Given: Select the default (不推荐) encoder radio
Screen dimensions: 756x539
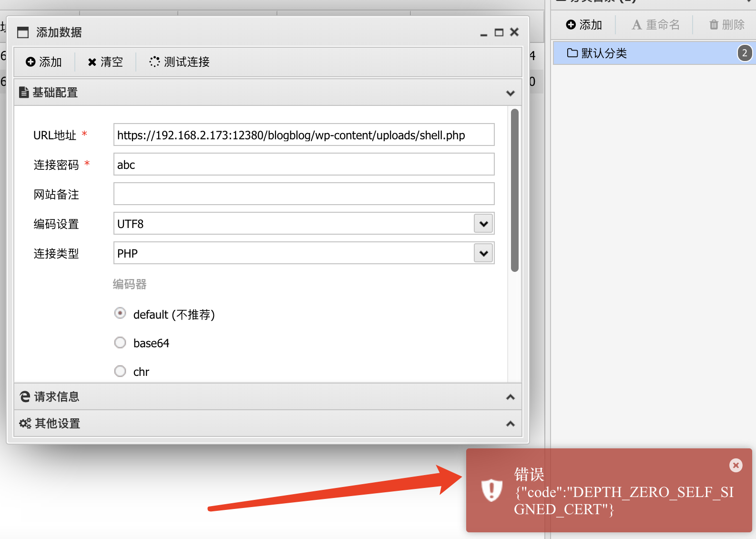Looking at the screenshot, I should point(120,313).
